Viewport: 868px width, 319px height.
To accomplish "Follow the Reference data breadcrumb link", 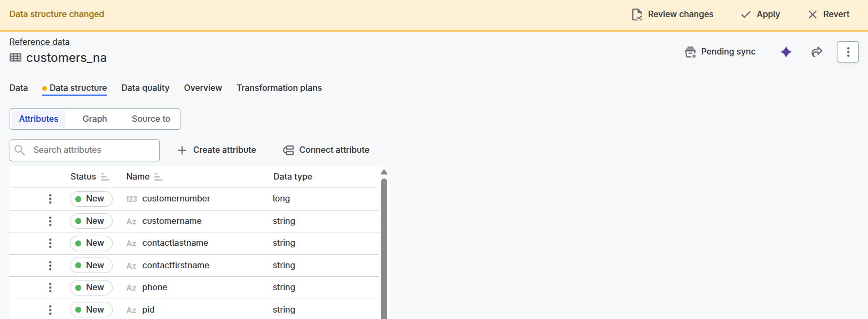I will pyautogui.click(x=40, y=42).
